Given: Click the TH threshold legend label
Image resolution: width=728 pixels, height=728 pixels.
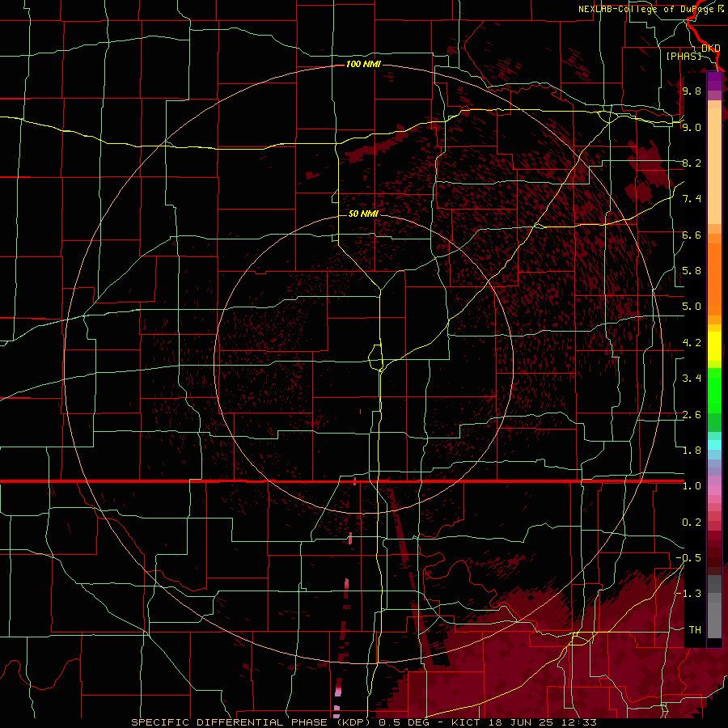Looking at the screenshot, I should tap(695, 630).
